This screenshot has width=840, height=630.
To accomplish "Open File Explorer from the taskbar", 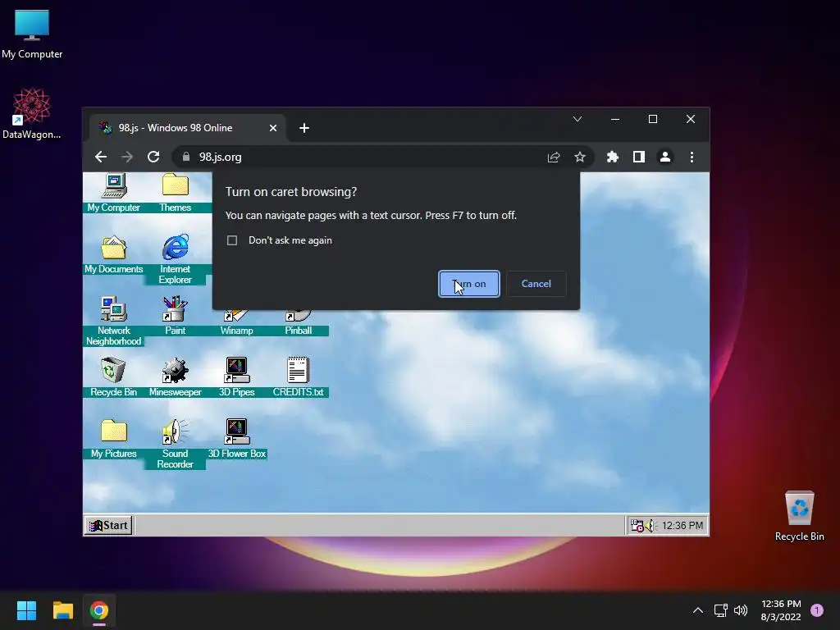I will tap(62, 610).
